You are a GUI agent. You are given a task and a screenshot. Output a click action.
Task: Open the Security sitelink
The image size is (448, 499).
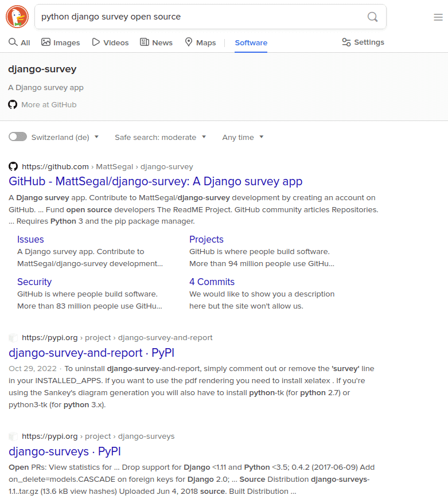pos(34,282)
